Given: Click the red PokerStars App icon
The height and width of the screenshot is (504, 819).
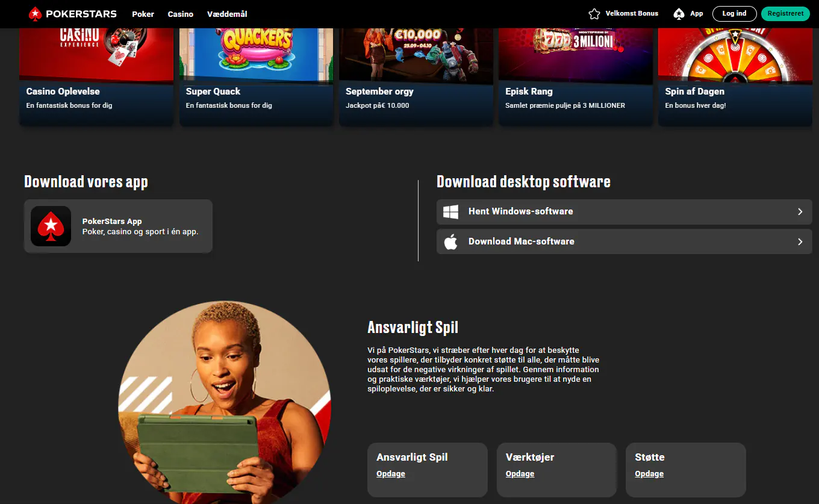Looking at the screenshot, I should click(51, 226).
